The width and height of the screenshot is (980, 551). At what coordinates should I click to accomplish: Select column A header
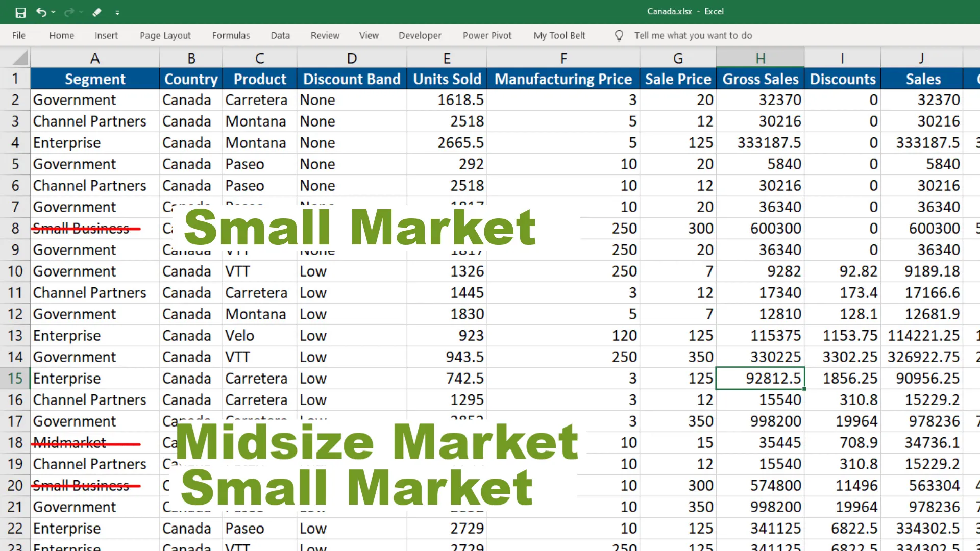tap(95, 58)
